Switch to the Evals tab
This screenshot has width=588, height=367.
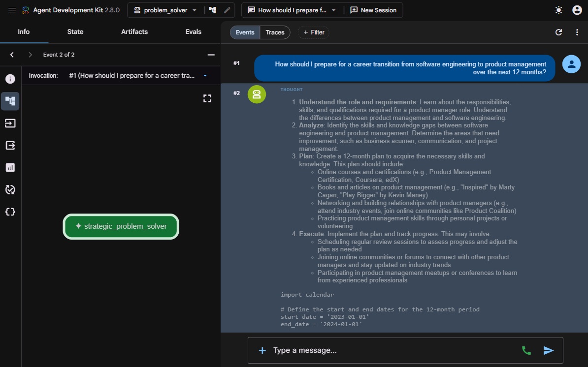click(x=194, y=32)
